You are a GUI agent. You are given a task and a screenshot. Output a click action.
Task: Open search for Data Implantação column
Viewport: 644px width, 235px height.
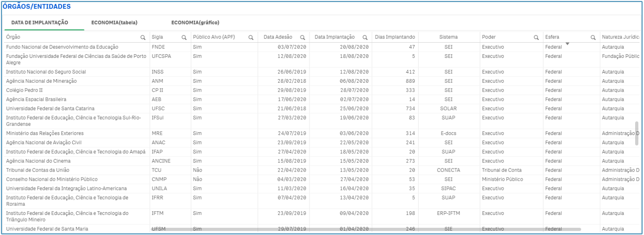point(365,37)
